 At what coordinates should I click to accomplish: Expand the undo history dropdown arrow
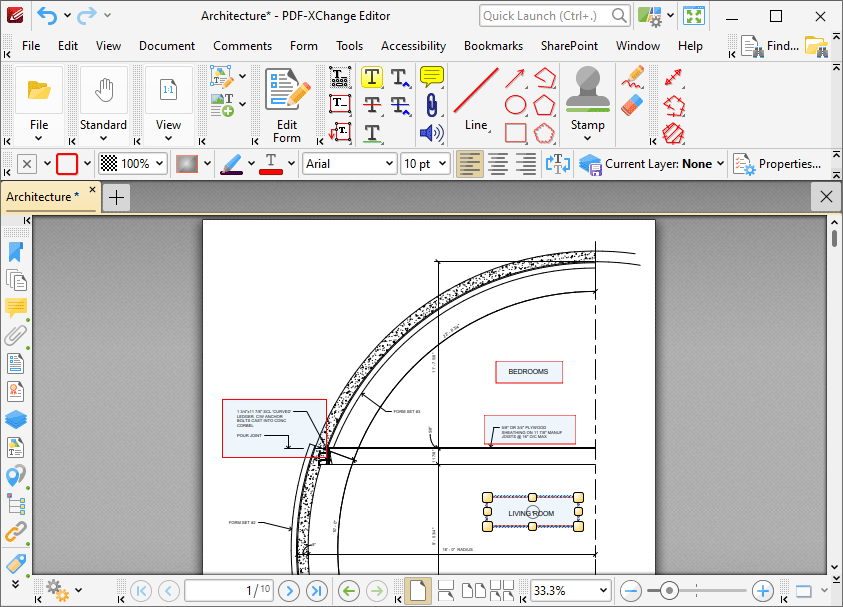67,16
